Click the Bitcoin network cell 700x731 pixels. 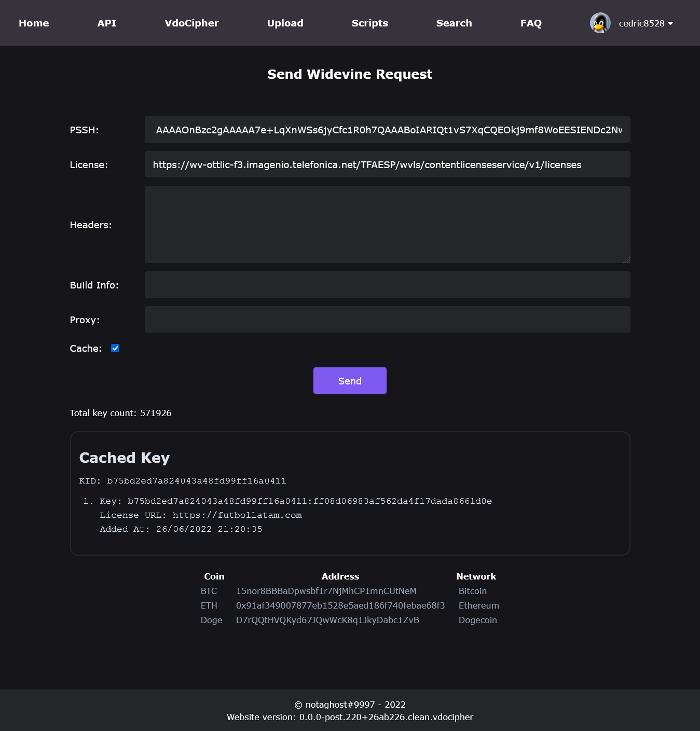pyautogui.click(x=473, y=591)
